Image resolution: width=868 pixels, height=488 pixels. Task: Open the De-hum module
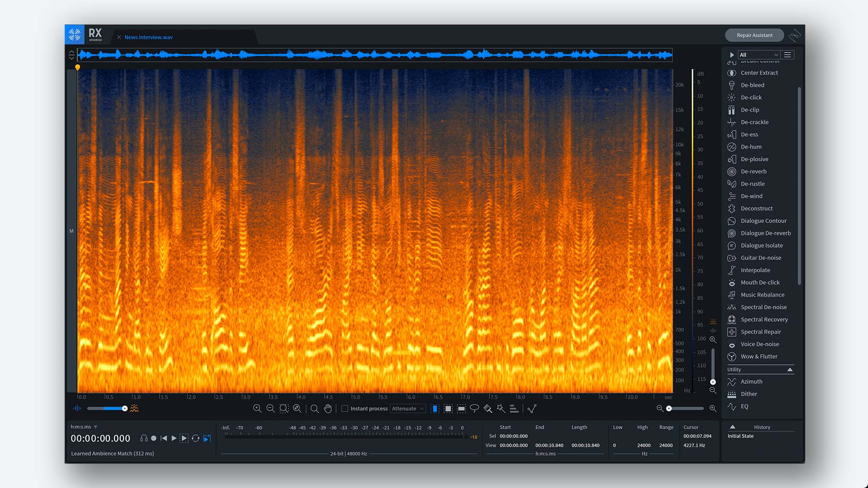click(x=751, y=147)
